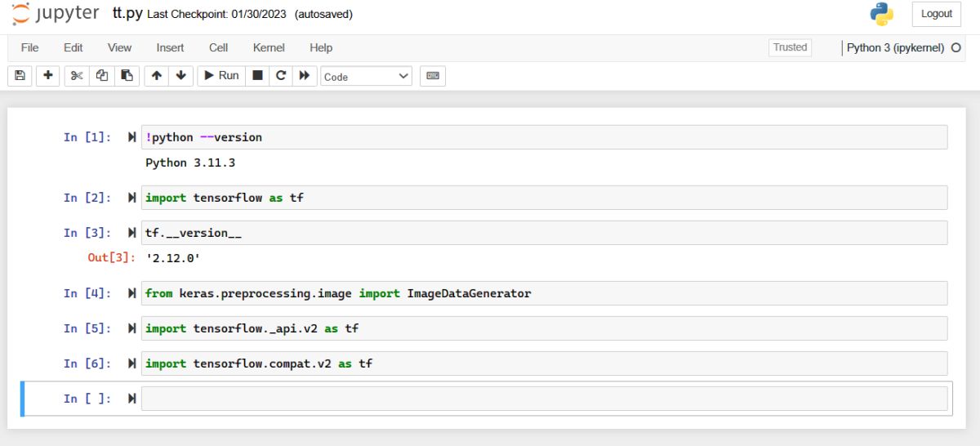Open the Kernel menu
Image resolution: width=980 pixels, height=446 pixels.
tap(269, 47)
